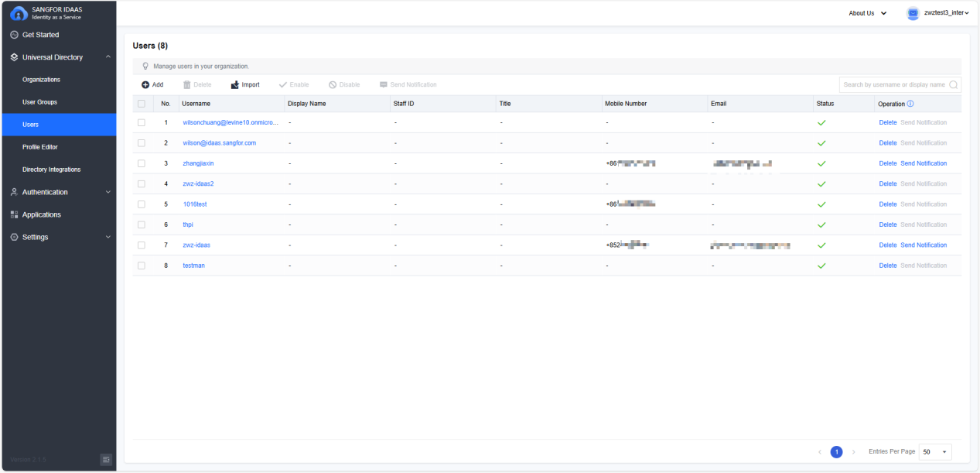Open the About Us dropdown

(x=868, y=13)
